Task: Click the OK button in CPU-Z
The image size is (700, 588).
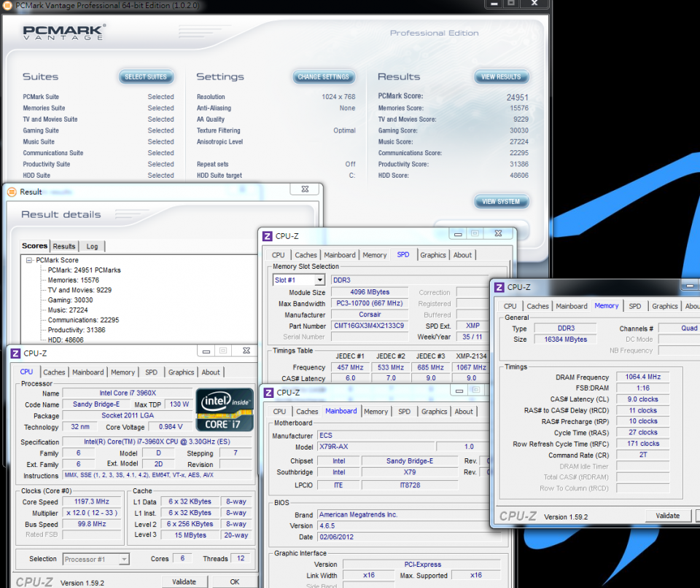Action: (x=234, y=581)
